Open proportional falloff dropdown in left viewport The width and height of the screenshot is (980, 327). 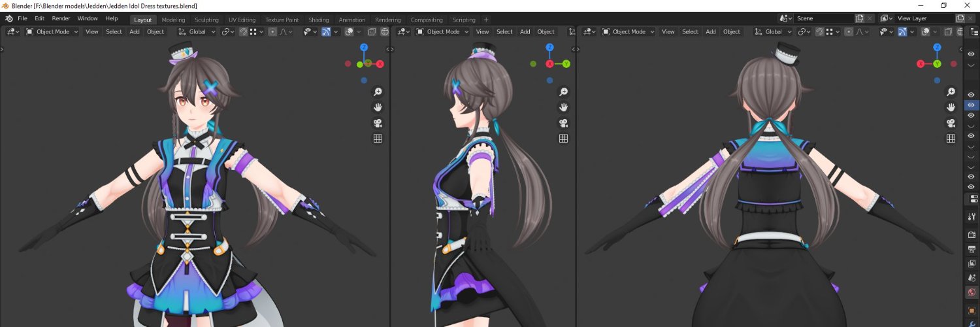[287, 31]
